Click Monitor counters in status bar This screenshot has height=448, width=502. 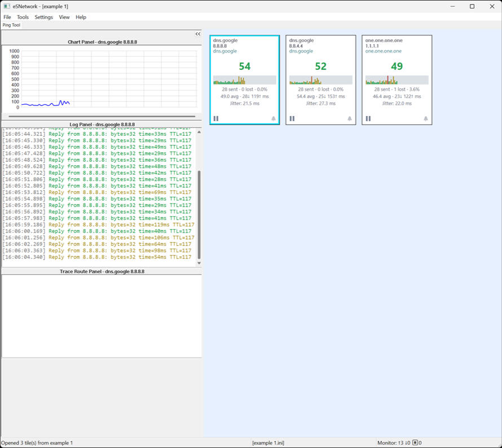[x=399, y=443]
